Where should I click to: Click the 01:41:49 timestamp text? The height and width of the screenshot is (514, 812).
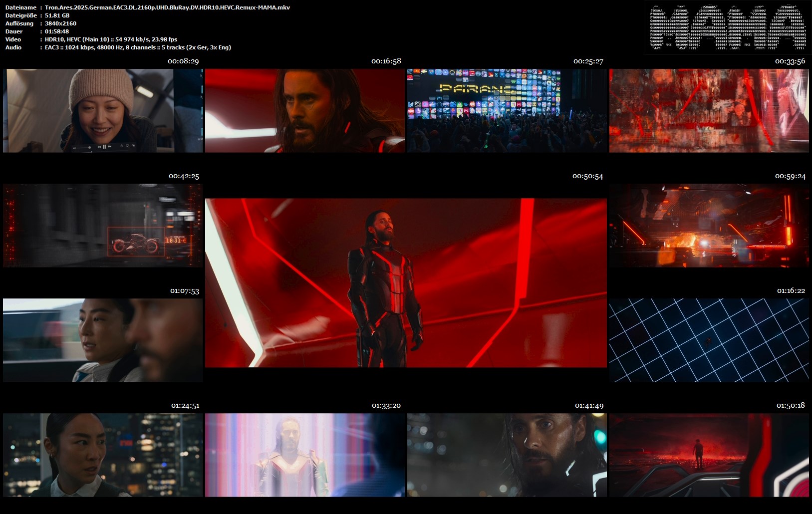tap(589, 406)
